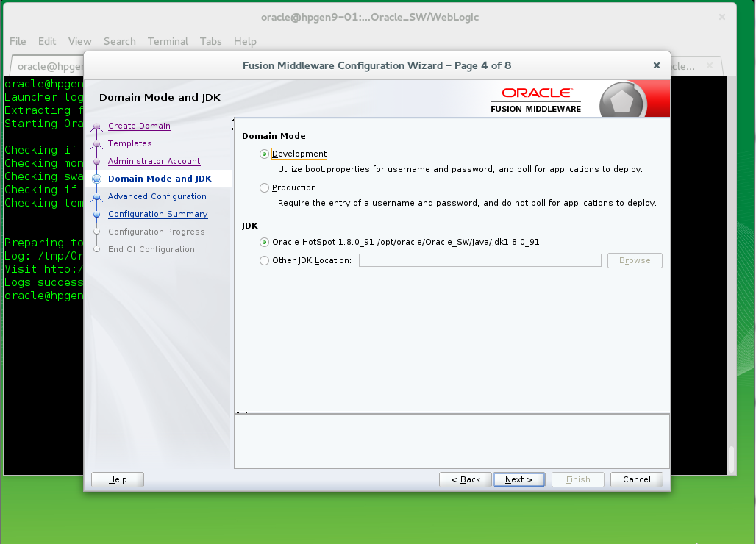Click Next to advance the wizard
This screenshot has width=756, height=544.
pos(518,479)
